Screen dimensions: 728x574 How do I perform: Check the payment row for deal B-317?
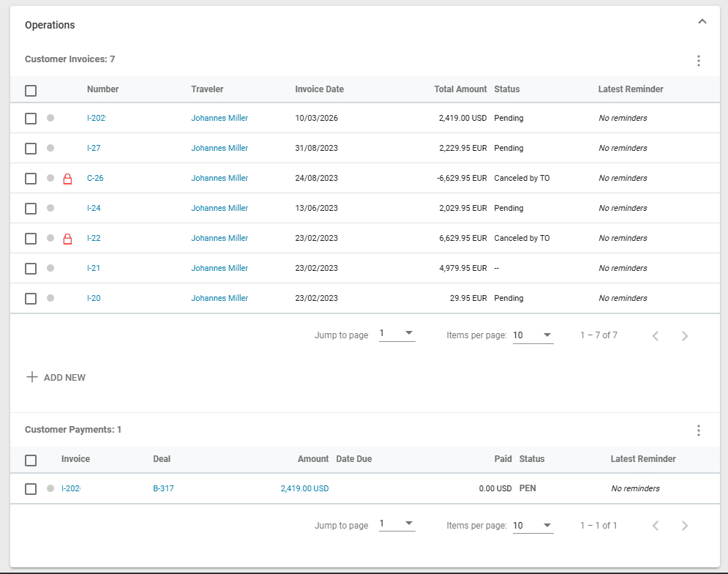(31, 489)
